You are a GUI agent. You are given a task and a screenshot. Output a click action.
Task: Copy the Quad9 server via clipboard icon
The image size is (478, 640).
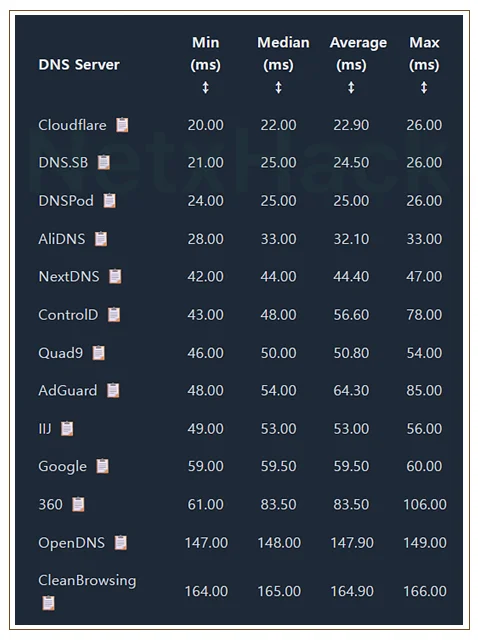point(98,353)
